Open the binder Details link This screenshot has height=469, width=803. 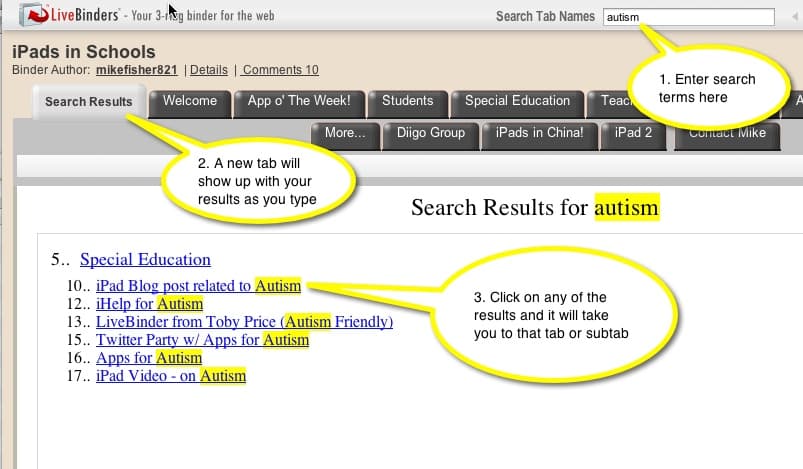pos(209,70)
